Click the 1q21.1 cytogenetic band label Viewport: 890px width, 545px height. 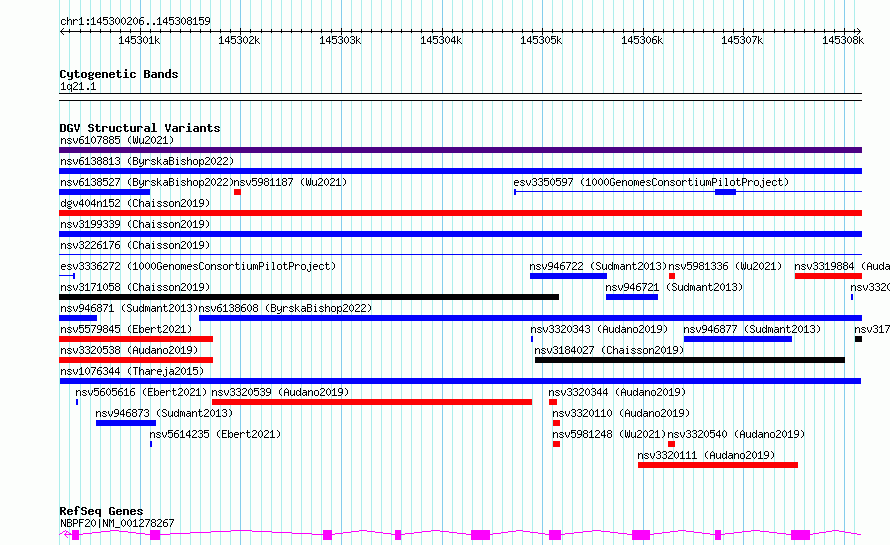78,87
